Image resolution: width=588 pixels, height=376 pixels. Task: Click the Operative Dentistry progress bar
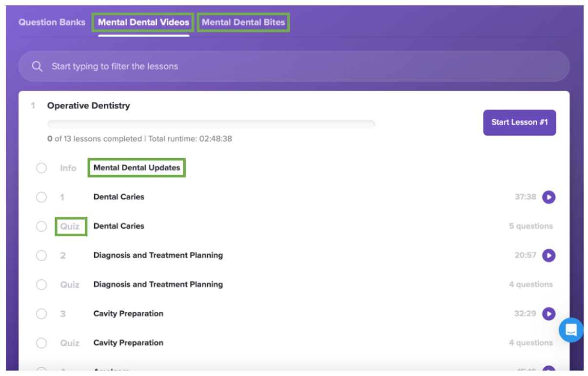coord(211,124)
